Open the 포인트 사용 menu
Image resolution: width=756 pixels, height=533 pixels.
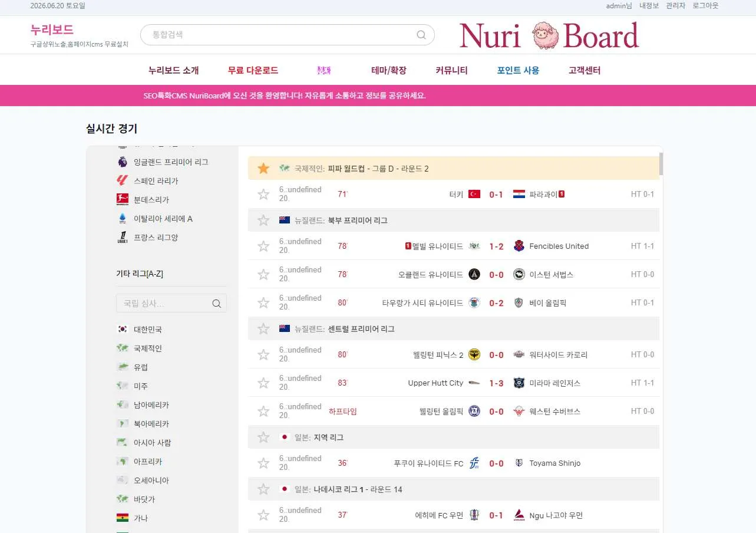pos(518,70)
